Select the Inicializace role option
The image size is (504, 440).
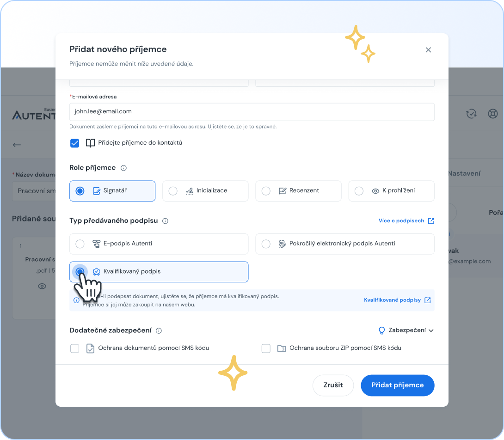point(205,191)
